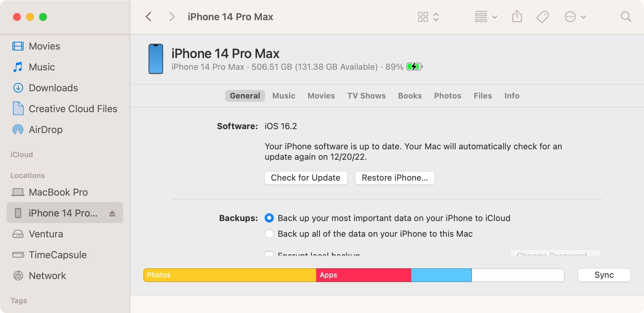Open AirDrop in the sidebar
This screenshot has width=644, height=313.
[45, 130]
